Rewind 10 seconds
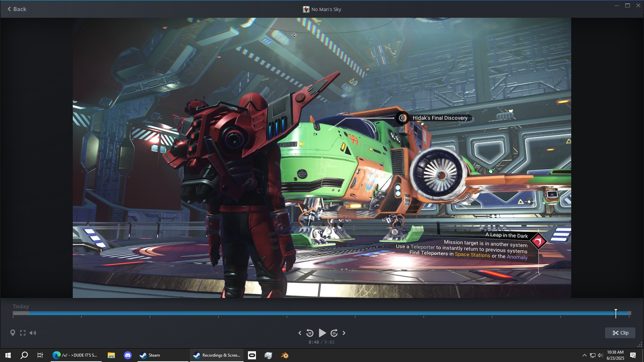 (x=310, y=333)
